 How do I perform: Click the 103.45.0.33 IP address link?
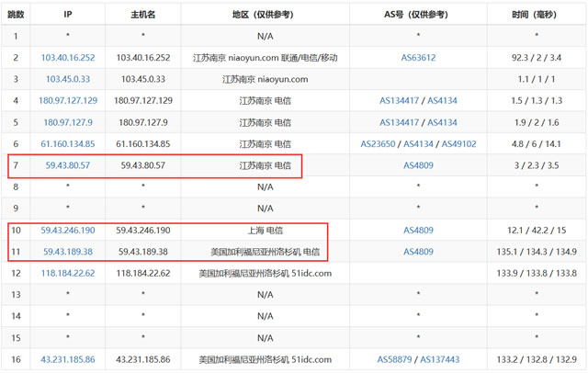point(67,79)
